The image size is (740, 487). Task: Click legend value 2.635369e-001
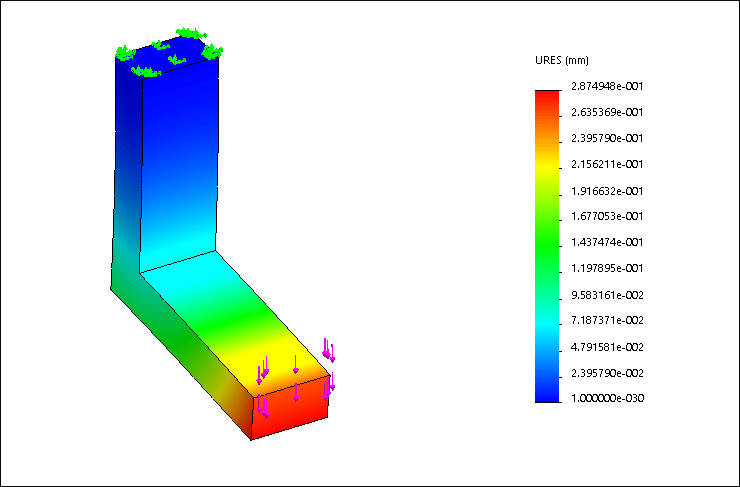(x=607, y=112)
